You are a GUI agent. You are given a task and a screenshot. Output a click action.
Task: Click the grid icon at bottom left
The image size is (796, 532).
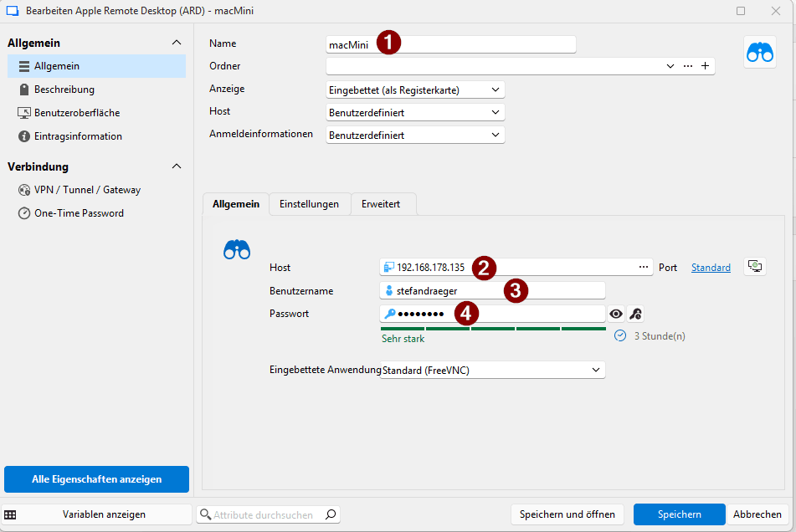point(11,514)
